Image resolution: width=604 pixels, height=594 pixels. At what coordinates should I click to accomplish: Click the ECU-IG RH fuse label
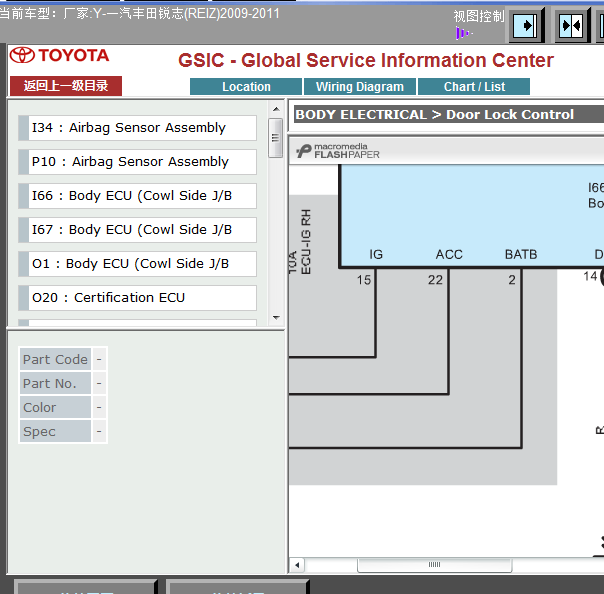(305, 242)
